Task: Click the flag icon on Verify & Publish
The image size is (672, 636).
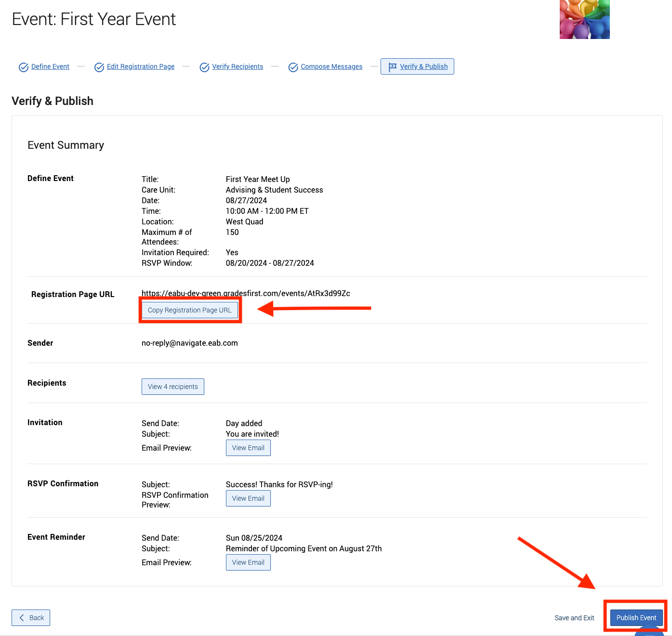Action: tap(393, 67)
